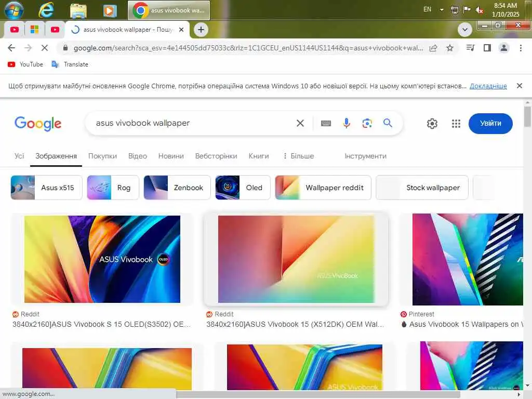Click the address bar URL
Viewport: 532px width, 399px height.
tap(248, 48)
